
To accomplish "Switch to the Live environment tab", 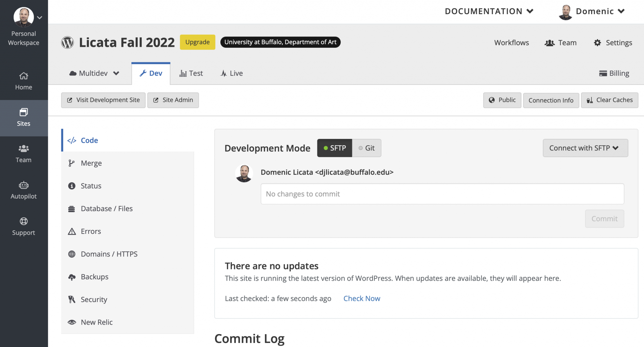I will [231, 73].
